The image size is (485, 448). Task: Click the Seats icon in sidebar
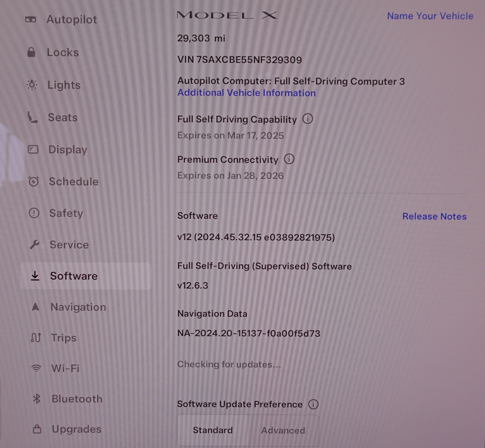[33, 117]
